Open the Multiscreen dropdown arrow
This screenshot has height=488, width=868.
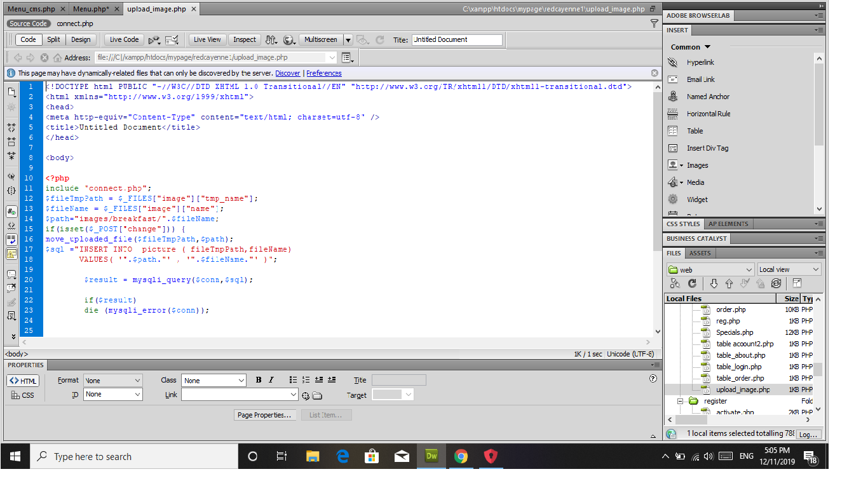pos(348,39)
